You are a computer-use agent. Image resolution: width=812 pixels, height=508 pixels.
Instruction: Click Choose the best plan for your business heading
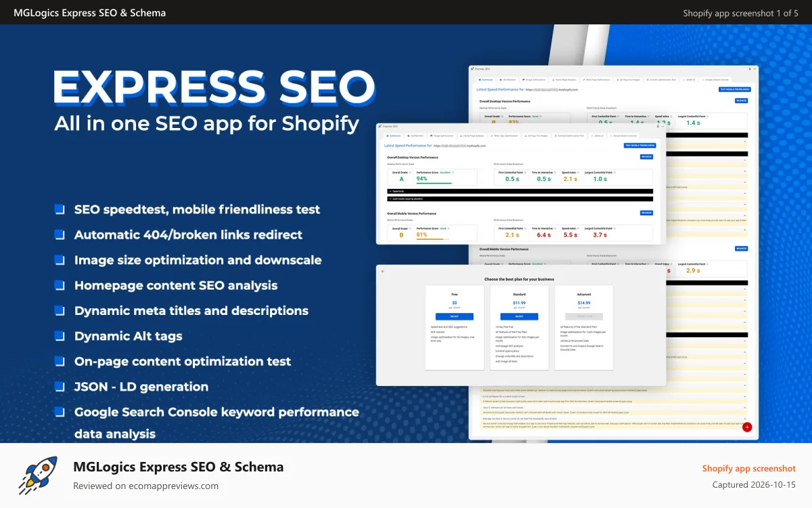[x=519, y=279]
